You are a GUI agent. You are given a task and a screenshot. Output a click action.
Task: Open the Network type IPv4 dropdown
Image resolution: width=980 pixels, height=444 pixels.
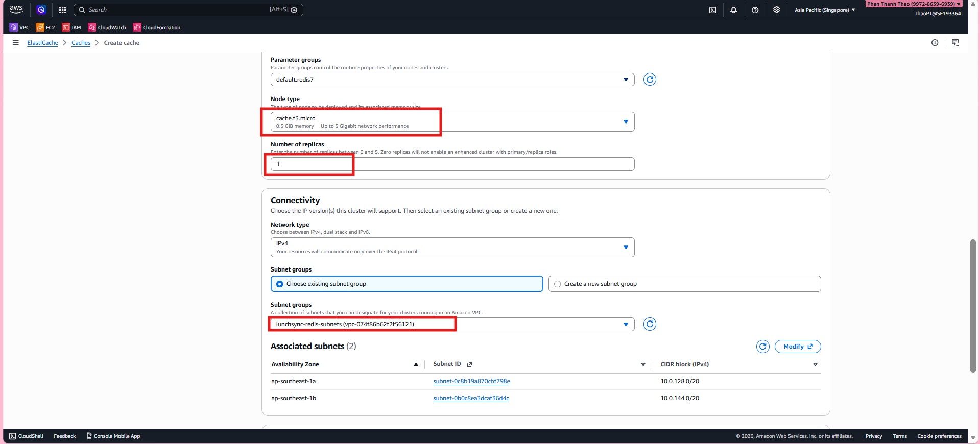(452, 247)
